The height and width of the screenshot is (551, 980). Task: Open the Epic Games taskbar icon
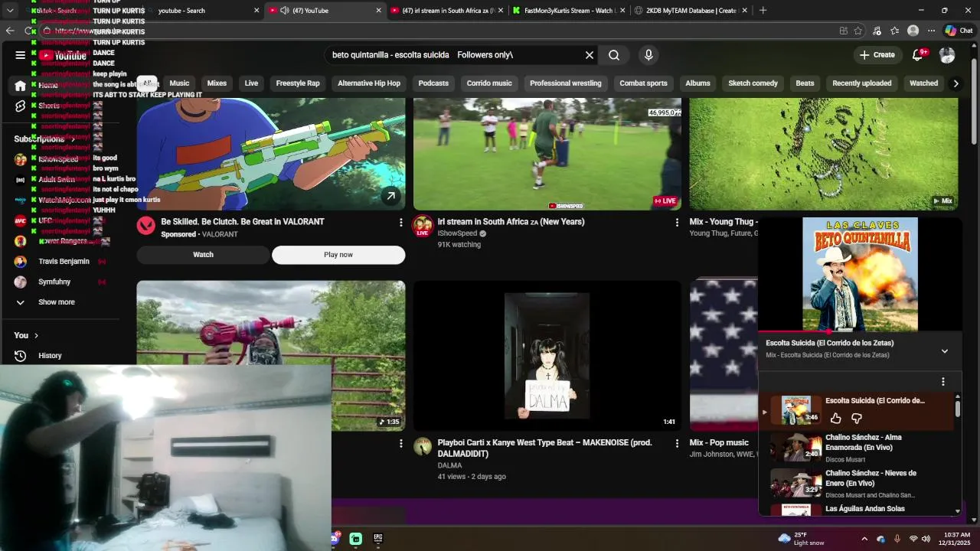click(x=377, y=538)
